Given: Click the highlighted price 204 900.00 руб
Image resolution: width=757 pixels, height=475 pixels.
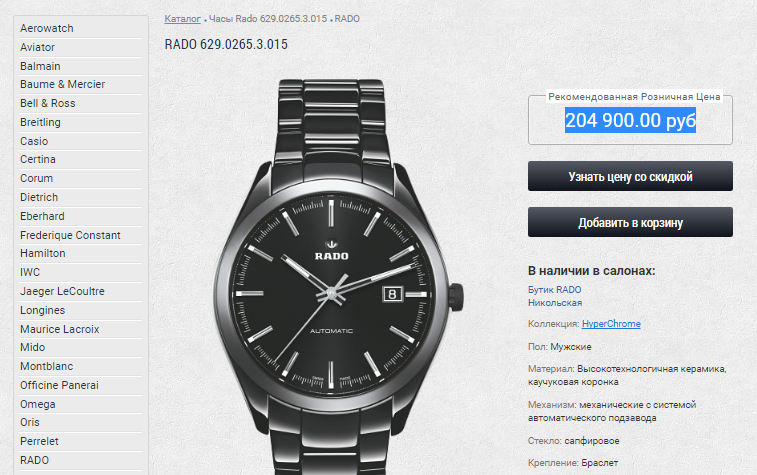Looking at the screenshot, I should pyautogui.click(x=630, y=120).
